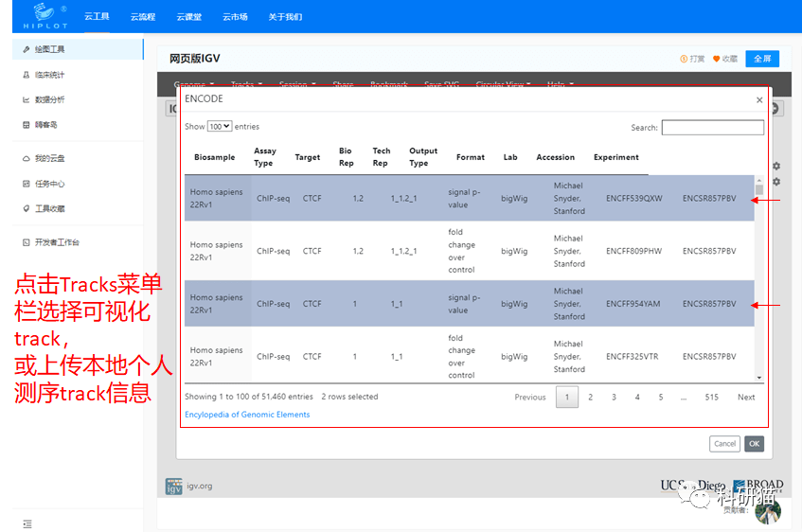Click the 打赏 reward icon

pos(684,59)
